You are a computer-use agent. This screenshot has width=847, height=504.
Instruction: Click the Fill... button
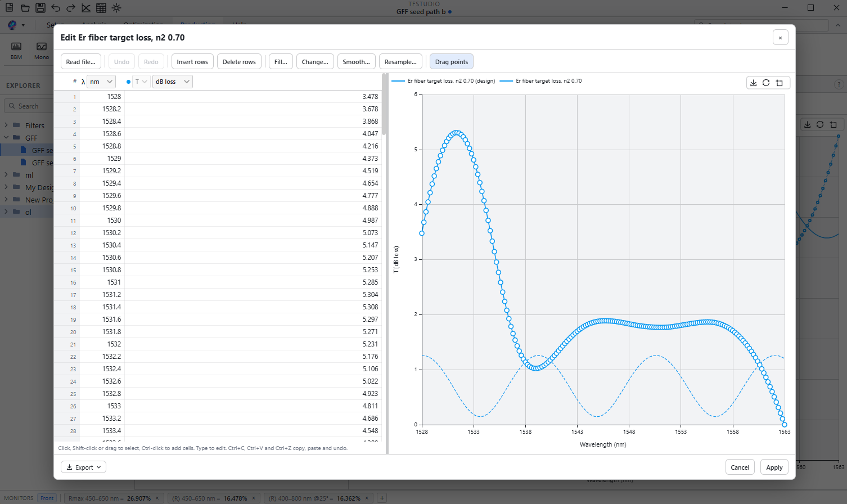click(281, 62)
